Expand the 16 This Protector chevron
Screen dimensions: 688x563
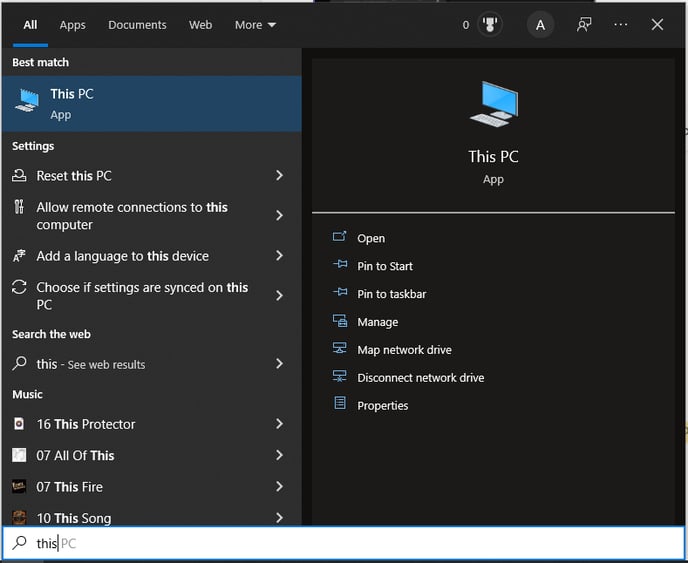(279, 424)
